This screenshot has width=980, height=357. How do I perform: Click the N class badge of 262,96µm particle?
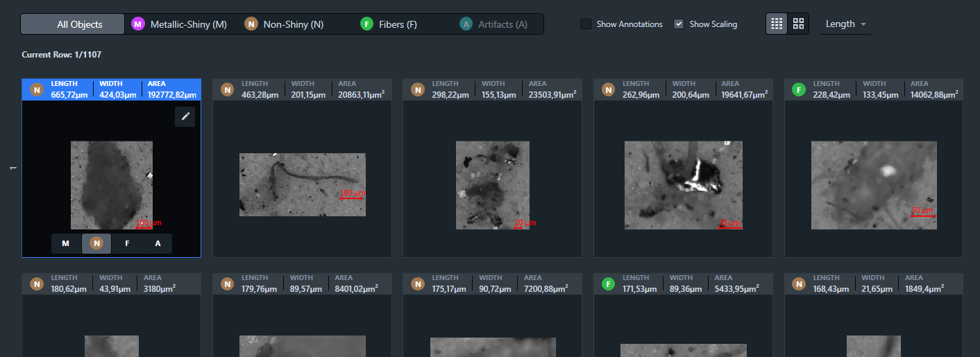(608, 89)
